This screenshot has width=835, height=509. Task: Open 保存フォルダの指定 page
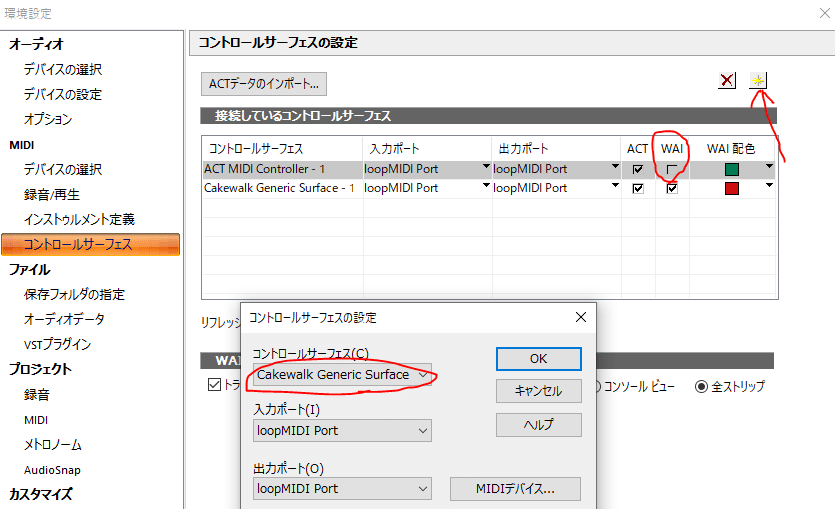tap(74, 294)
